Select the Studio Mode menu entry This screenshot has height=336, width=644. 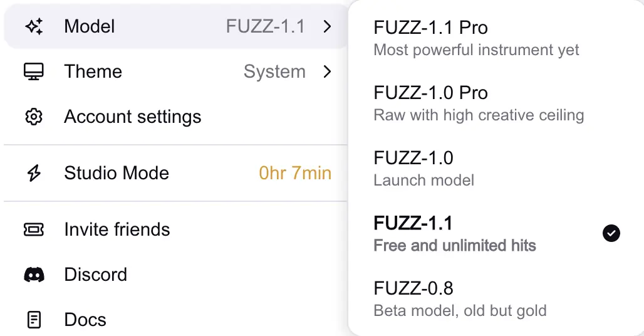117,173
